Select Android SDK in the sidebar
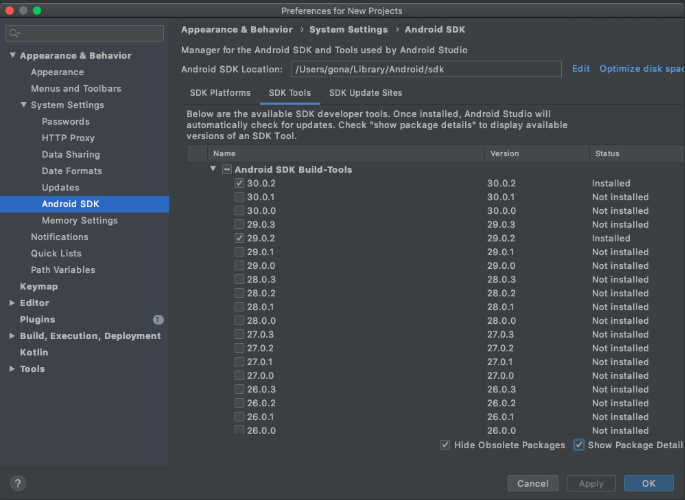This screenshot has height=500, width=685. (70, 204)
